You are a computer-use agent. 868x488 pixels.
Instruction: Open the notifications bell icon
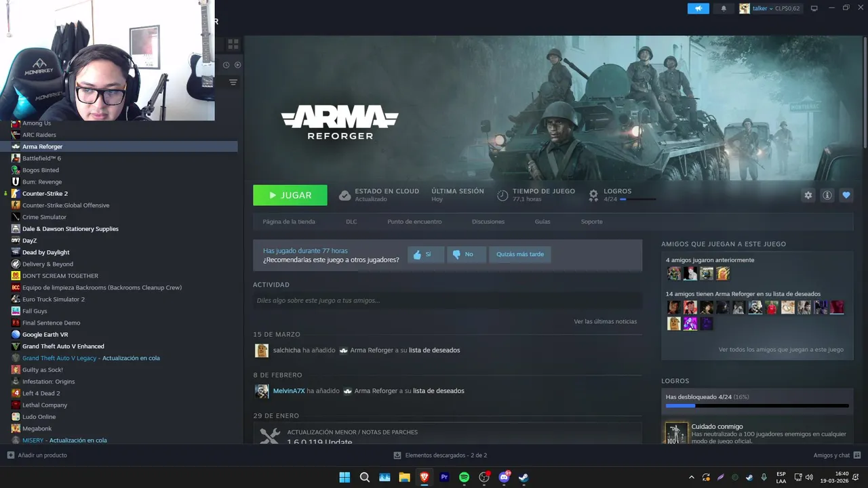pyautogui.click(x=724, y=8)
